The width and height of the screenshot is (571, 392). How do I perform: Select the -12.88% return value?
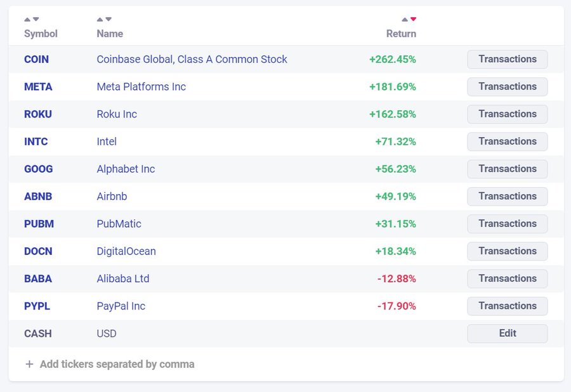click(397, 278)
